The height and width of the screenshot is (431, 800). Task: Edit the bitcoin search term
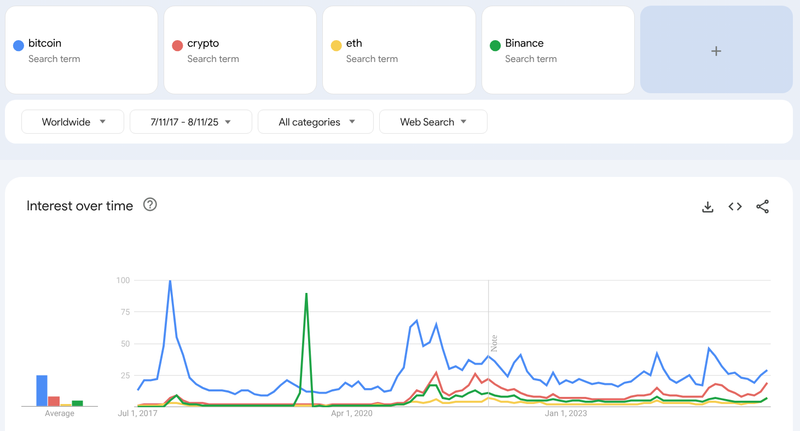coord(45,44)
